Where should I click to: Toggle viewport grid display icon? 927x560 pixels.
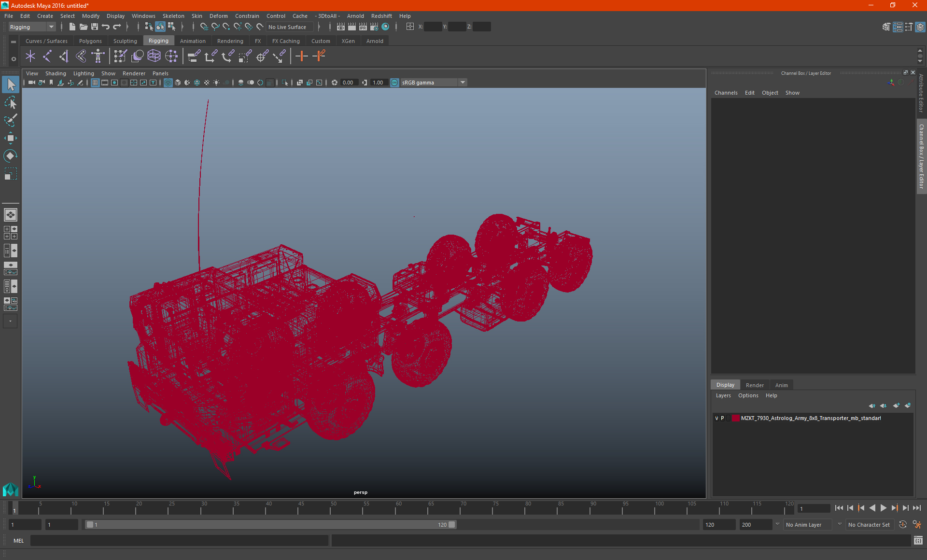tap(95, 83)
